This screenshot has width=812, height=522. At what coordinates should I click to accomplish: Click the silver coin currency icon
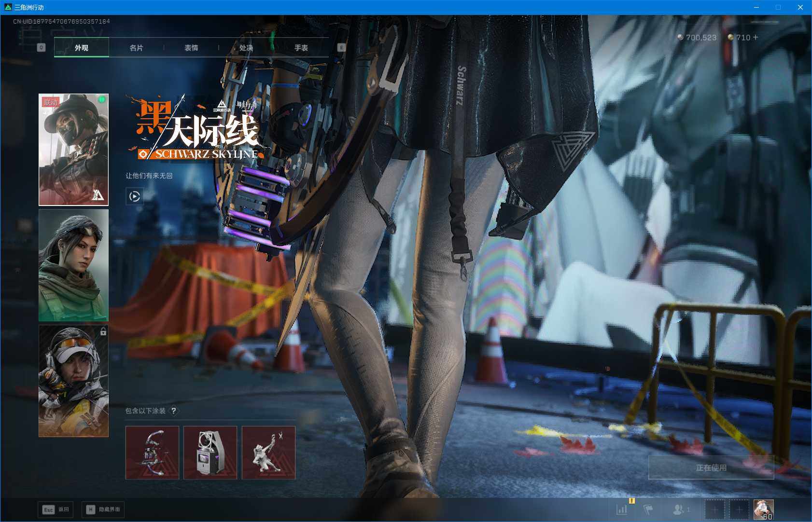pyautogui.click(x=681, y=37)
